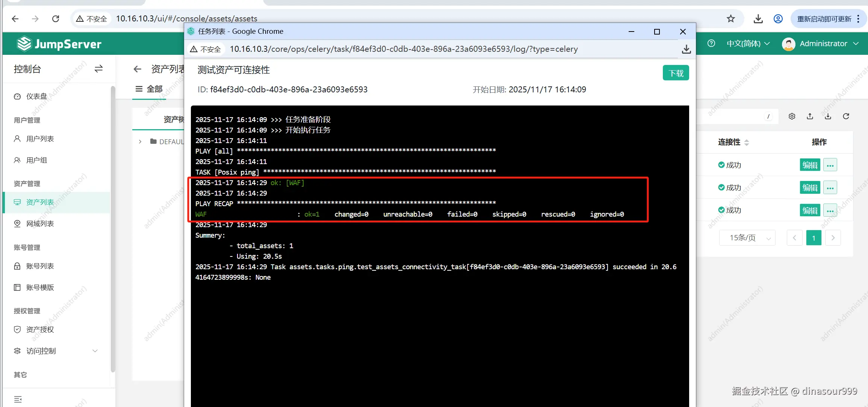868x407 pixels.
Task: Click the refresh icon in asset table toolbar
Action: point(846,116)
